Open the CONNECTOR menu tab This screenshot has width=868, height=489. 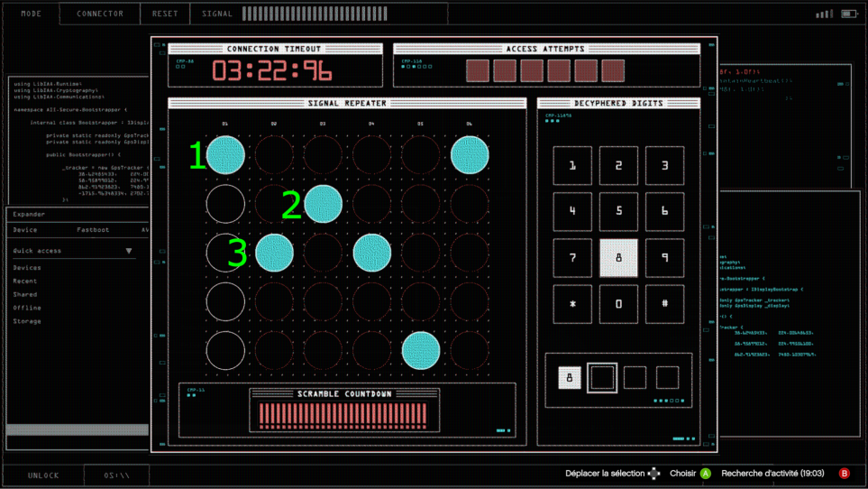[x=100, y=14]
